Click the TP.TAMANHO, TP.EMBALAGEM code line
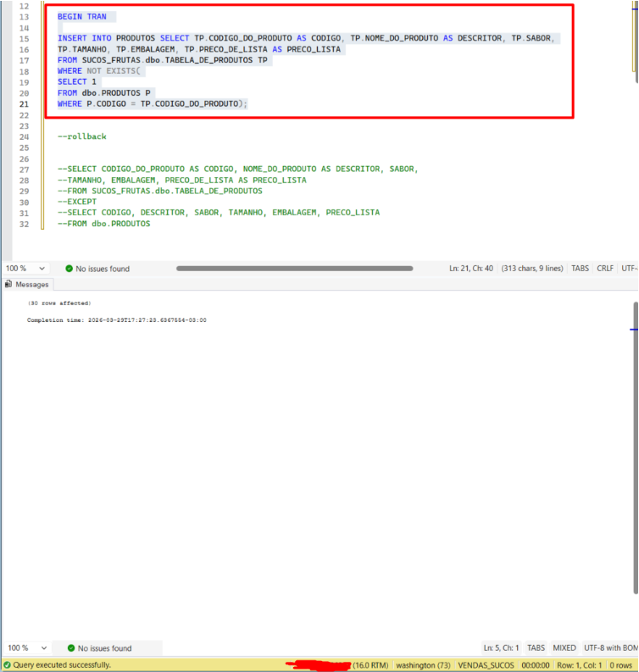This screenshot has width=639, height=672. 199,49
